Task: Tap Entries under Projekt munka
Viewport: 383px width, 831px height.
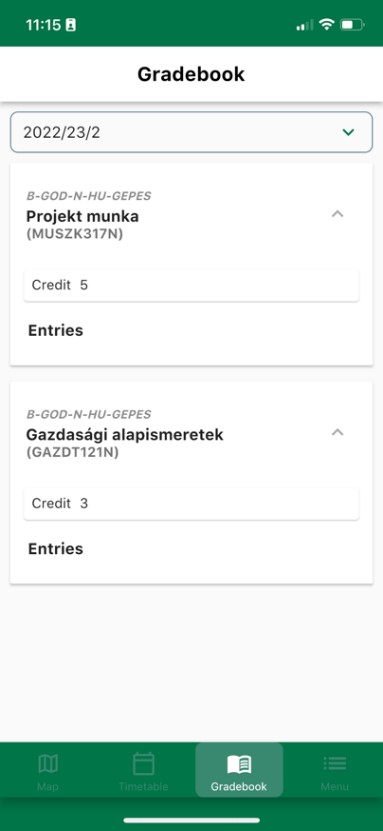Action: click(56, 330)
